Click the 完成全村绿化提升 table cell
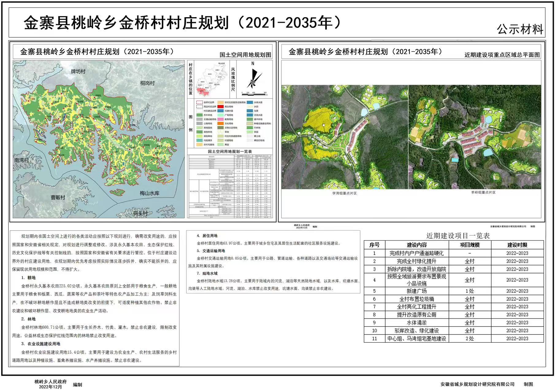555x392 pixels. 417,261
